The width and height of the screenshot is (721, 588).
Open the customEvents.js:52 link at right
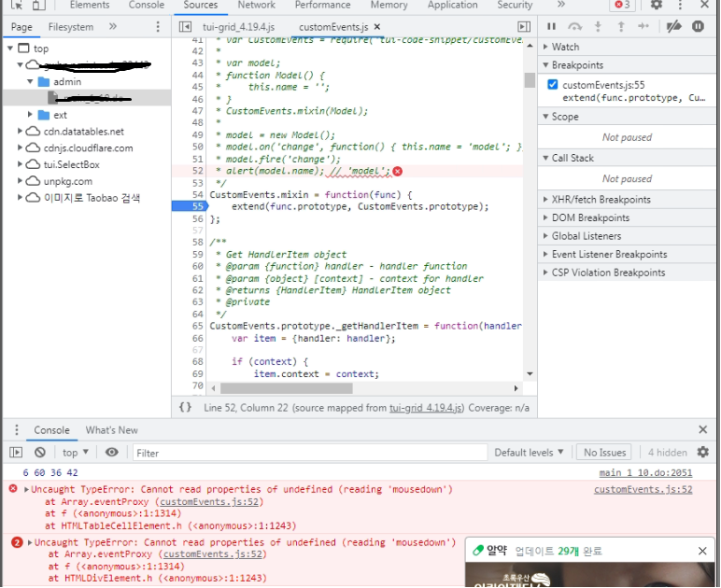643,489
